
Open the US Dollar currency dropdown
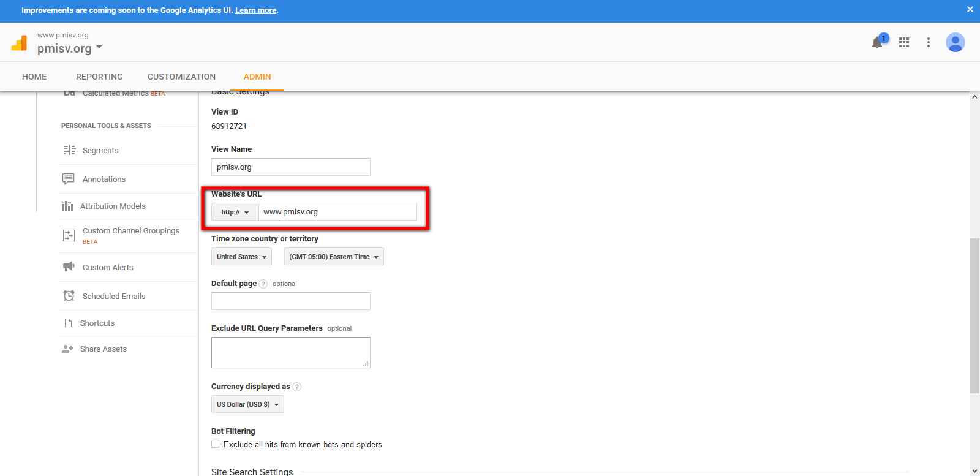click(247, 404)
